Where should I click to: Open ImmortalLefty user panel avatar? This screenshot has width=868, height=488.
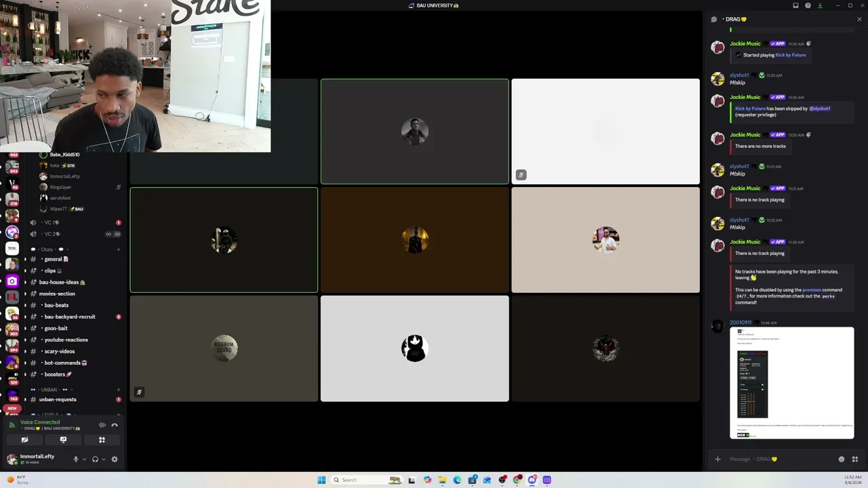pos(12,459)
